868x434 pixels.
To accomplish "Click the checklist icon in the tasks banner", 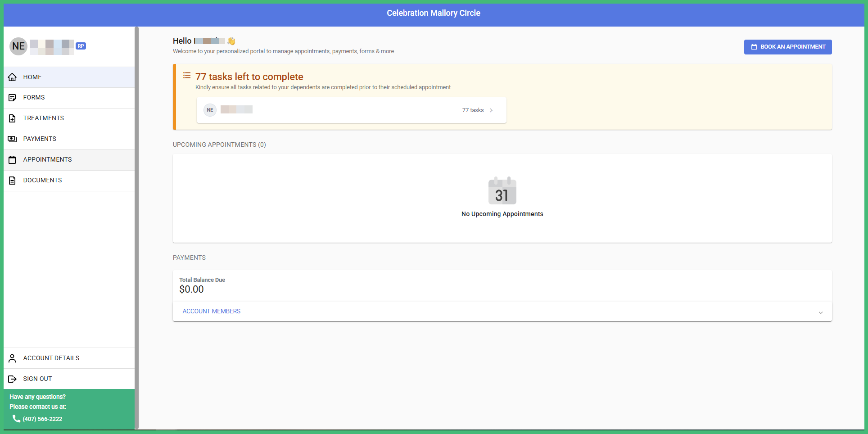I will [186, 75].
